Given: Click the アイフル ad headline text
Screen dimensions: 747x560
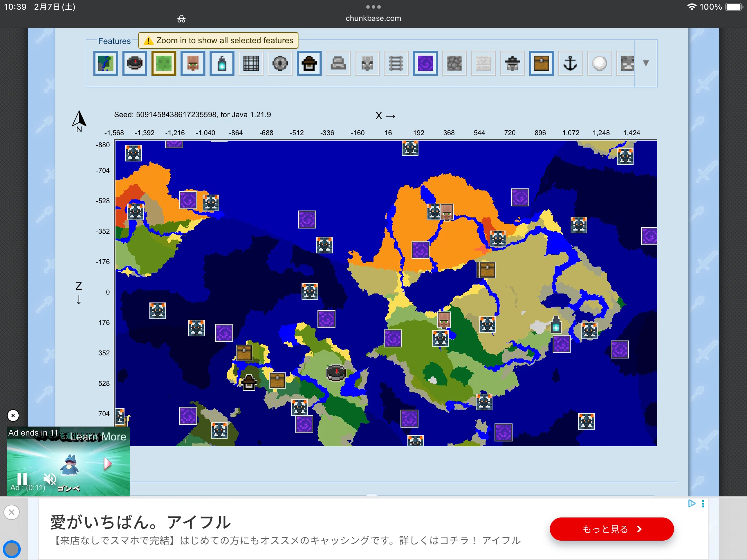Looking at the screenshot, I should [x=141, y=522].
